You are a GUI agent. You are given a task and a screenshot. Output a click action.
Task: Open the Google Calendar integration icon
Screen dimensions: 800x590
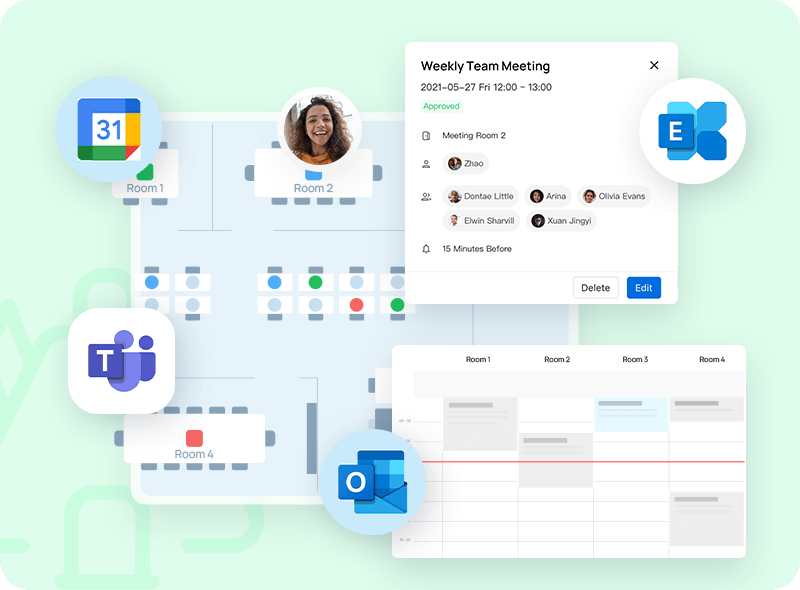(109, 129)
